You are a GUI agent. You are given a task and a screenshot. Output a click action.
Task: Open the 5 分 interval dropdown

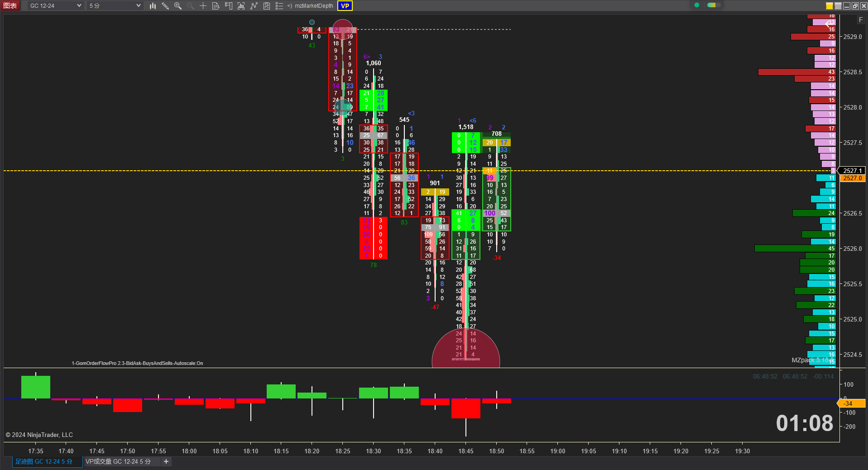click(x=115, y=5)
